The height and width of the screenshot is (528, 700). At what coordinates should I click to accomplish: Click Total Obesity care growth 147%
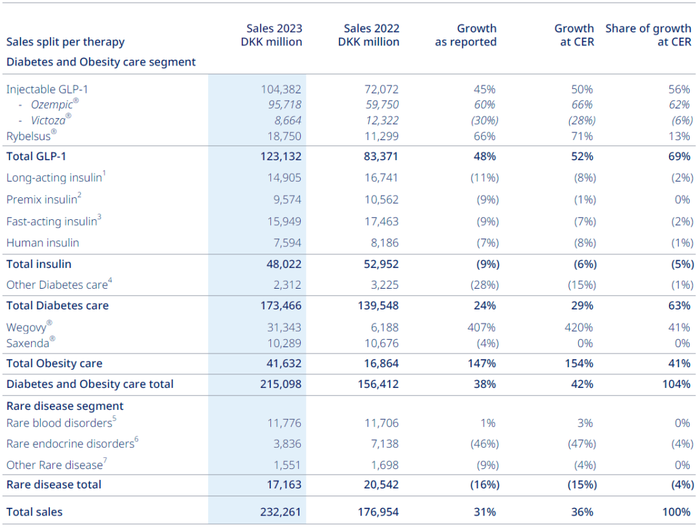click(x=482, y=363)
